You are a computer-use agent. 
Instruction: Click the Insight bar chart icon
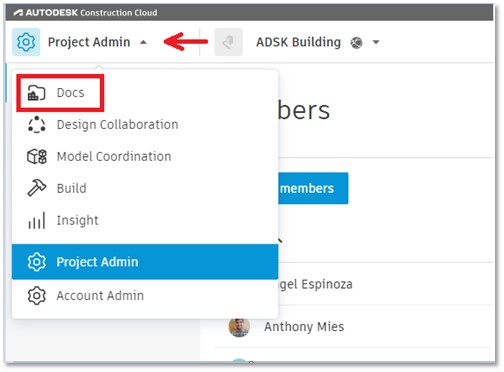36,220
